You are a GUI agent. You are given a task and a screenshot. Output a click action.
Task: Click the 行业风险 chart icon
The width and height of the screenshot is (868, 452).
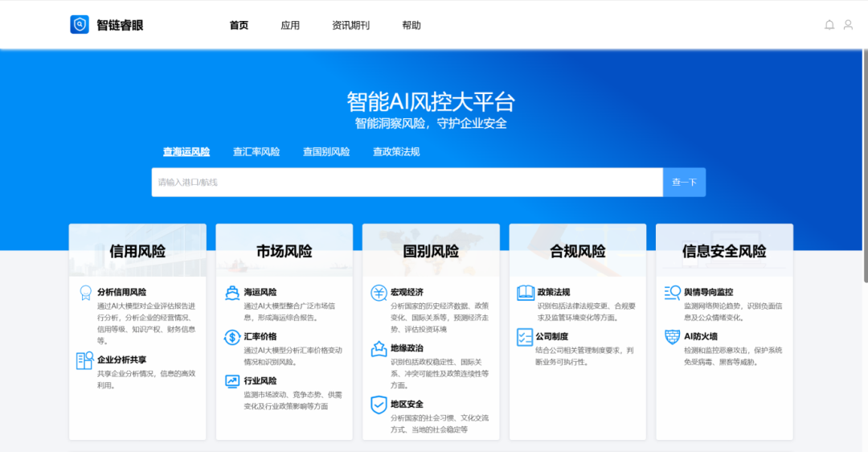click(232, 381)
